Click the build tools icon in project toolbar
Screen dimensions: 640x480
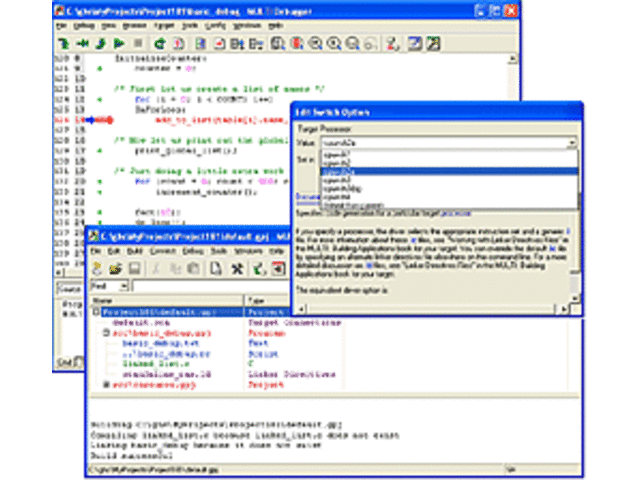[x=236, y=269]
